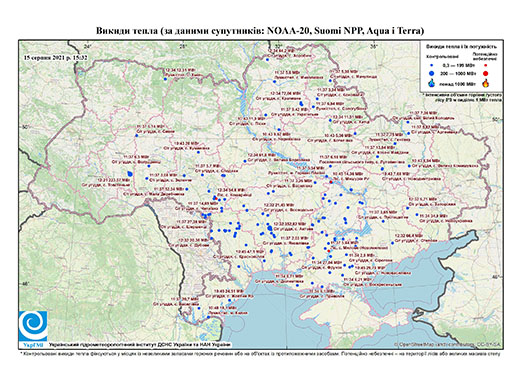The height and width of the screenshot is (368, 520).
Task: Click the large red circle in the legend
Action: tap(486, 73)
